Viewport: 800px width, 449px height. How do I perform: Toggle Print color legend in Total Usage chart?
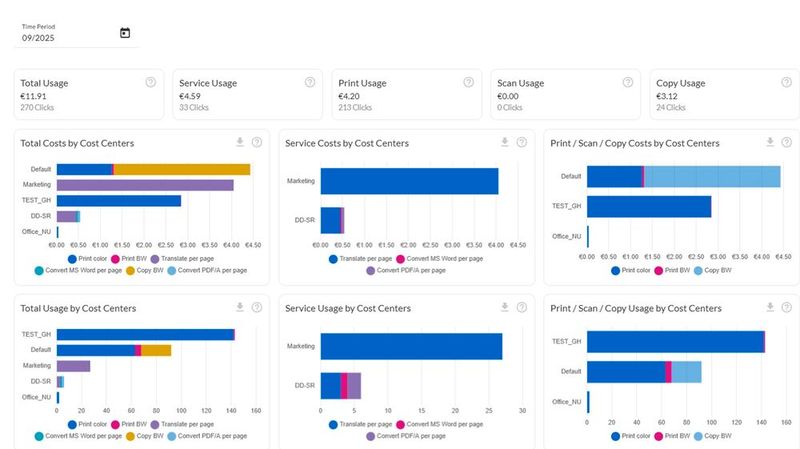[87, 425]
